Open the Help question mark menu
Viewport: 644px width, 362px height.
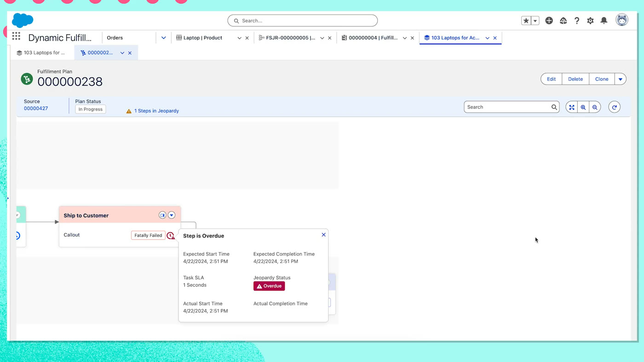tap(577, 21)
